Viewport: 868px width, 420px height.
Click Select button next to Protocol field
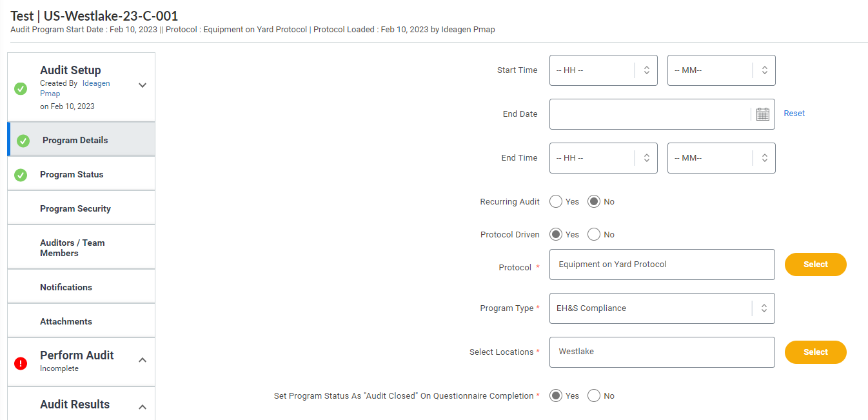tap(816, 265)
